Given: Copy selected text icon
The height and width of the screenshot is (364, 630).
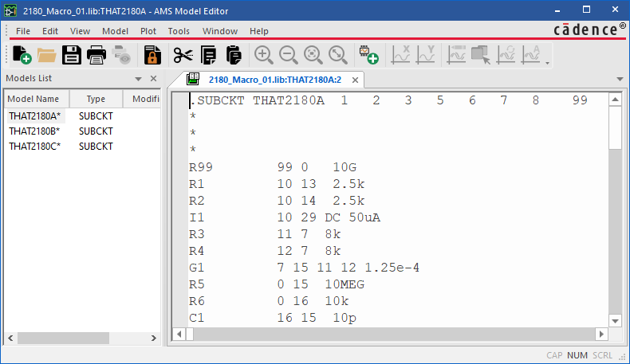Looking at the screenshot, I should [208, 55].
